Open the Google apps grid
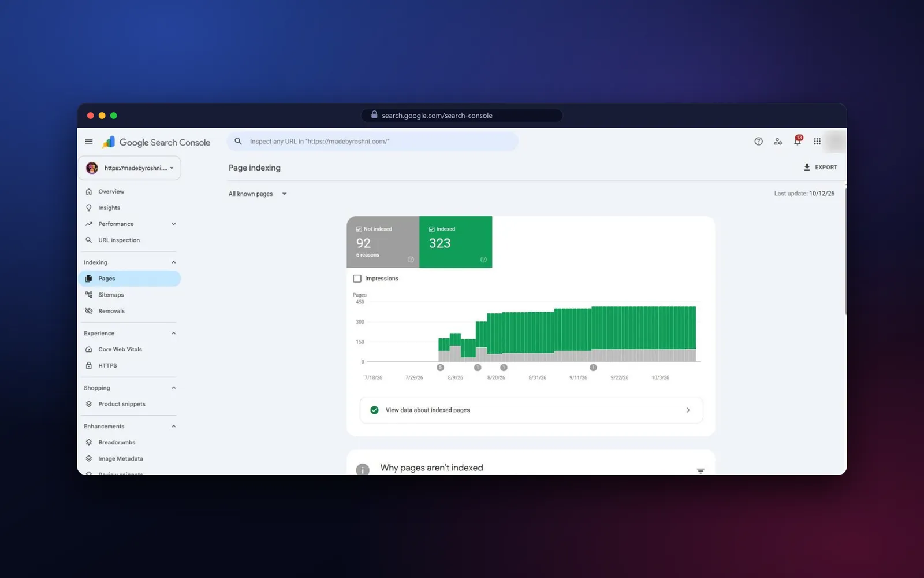924x578 pixels. tap(817, 142)
